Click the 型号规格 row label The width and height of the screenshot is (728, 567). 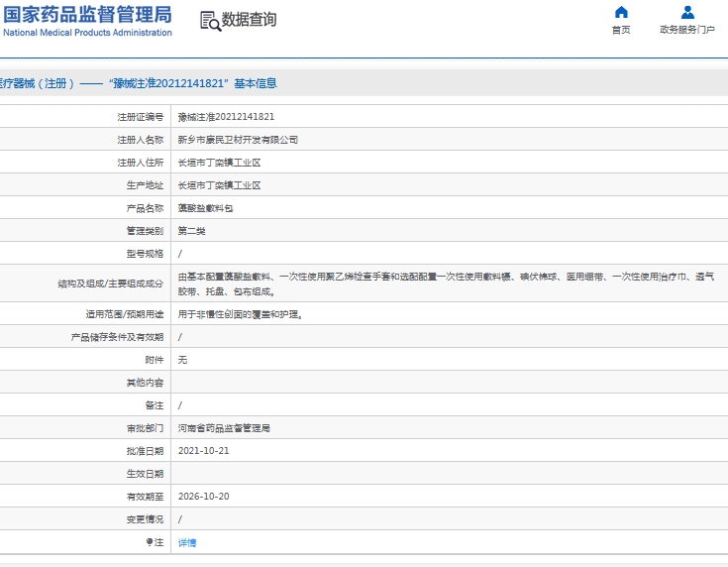click(145, 254)
